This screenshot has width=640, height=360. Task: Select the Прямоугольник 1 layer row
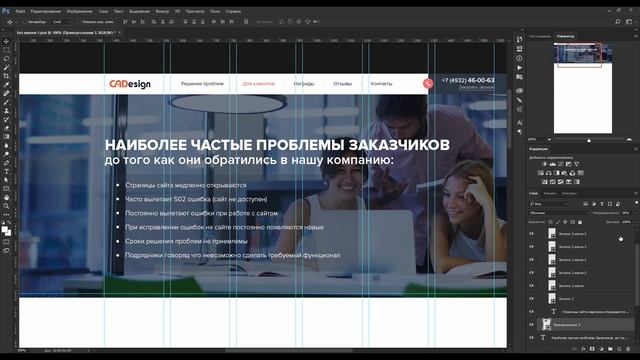coord(584,325)
